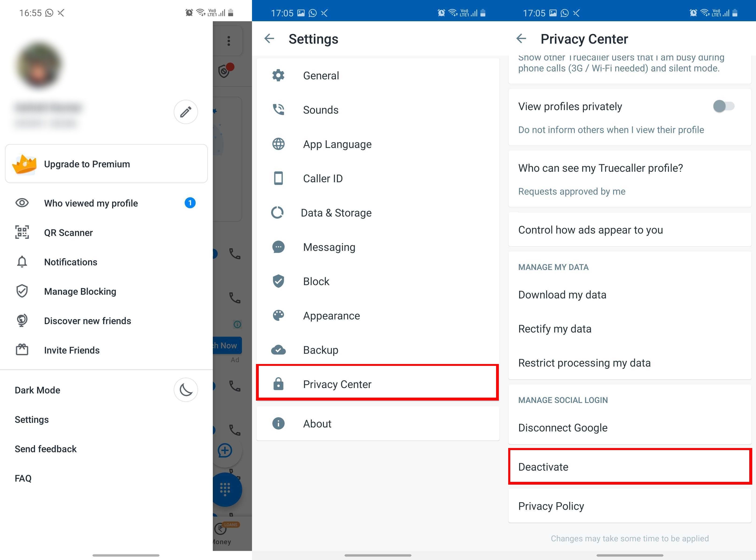Go back from Settings screen
This screenshot has width=756, height=560.
coord(269,39)
